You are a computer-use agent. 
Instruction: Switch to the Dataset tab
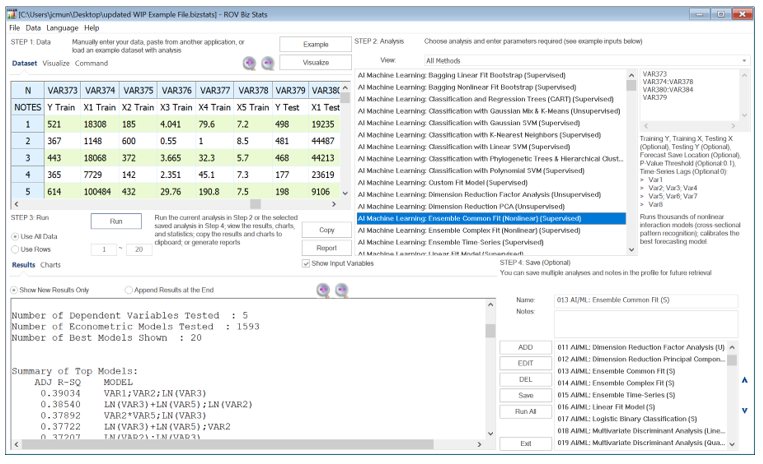pyautogui.click(x=24, y=63)
